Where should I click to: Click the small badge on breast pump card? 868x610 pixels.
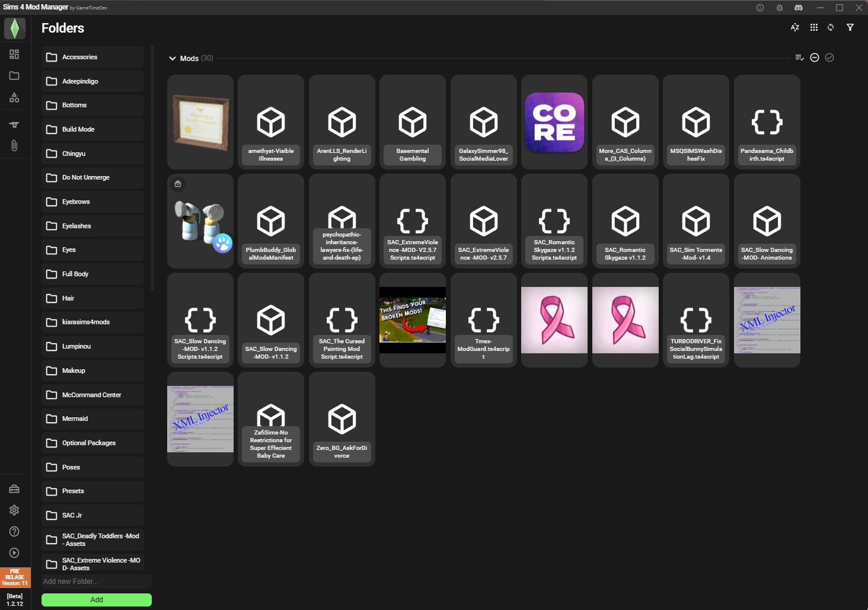point(178,184)
